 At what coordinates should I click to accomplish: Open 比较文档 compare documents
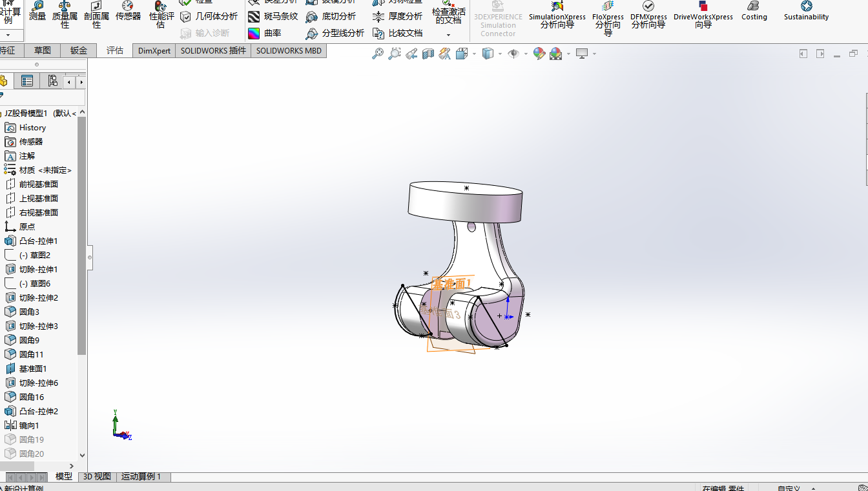click(397, 33)
